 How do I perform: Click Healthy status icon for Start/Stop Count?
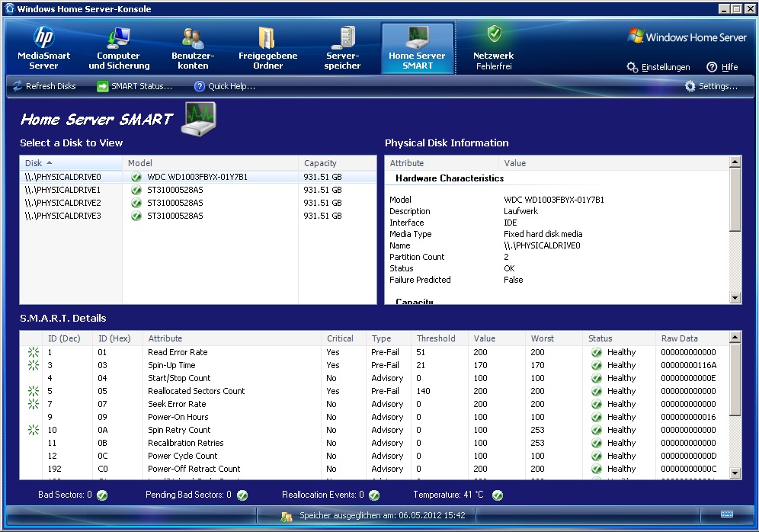pyautogui.click(x=597, y=378)
